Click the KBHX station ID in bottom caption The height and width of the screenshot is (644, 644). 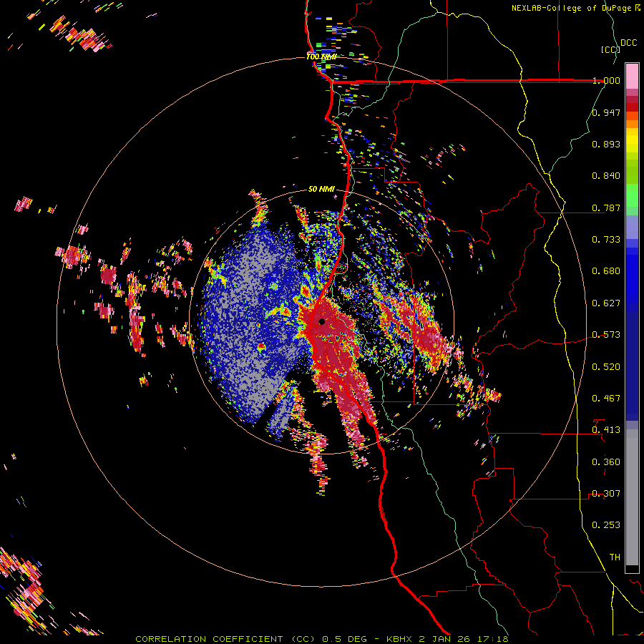(x=401, y=639)
